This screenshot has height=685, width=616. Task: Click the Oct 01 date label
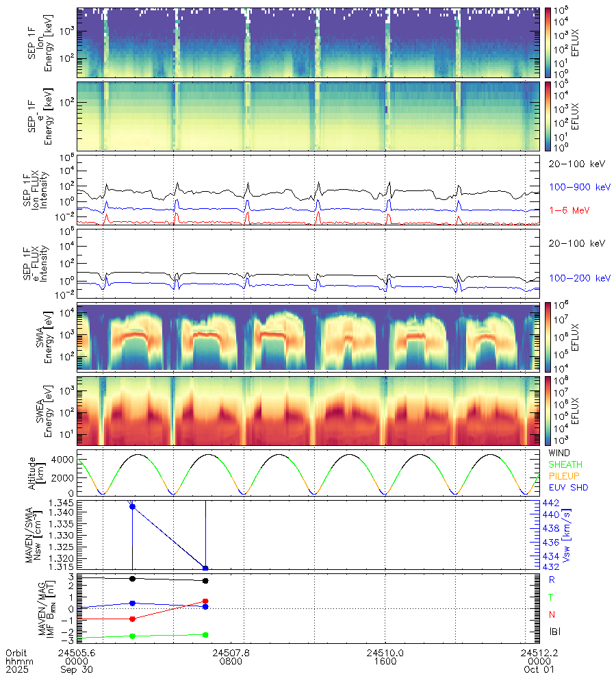[539, 671]
